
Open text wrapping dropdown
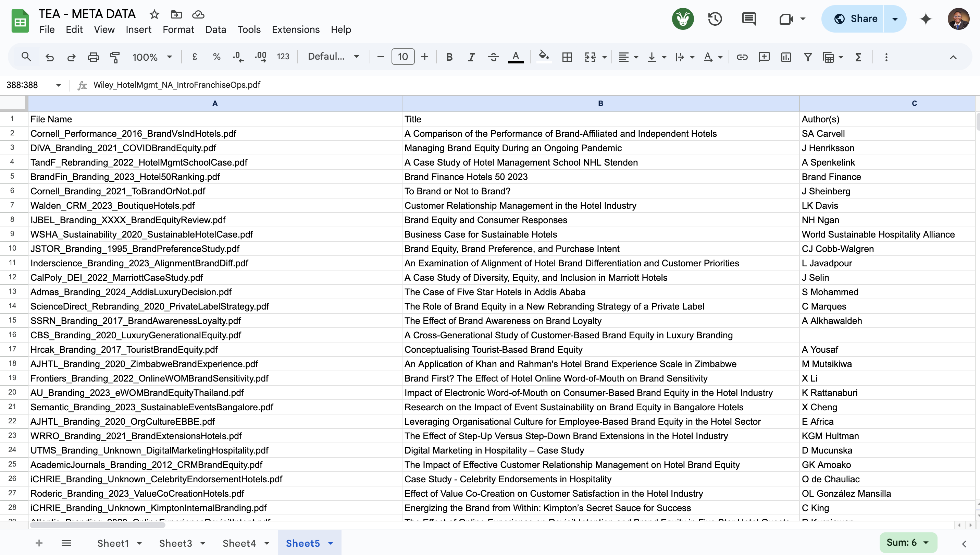pyautogui.click(x=684, y=57)
